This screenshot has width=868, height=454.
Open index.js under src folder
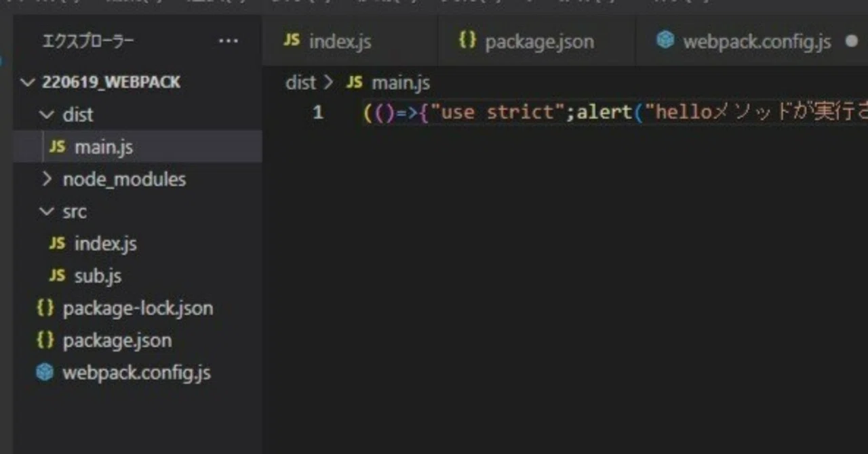pos(138,243)
